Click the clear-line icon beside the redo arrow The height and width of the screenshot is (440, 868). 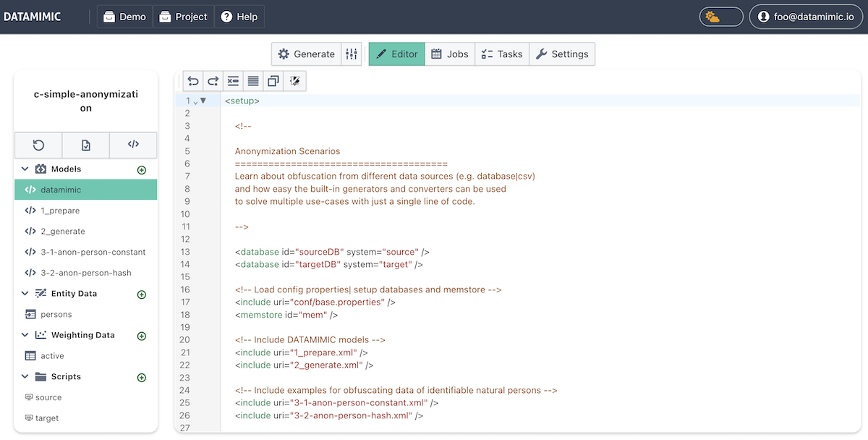click(x=233, y=81)
